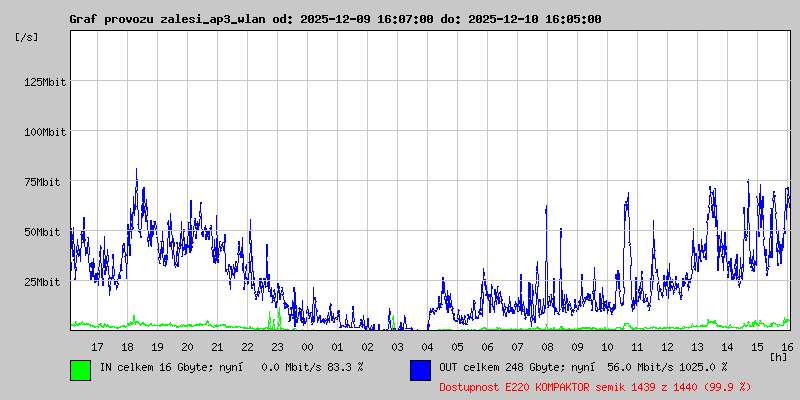Click the green IN legend color swatch
Screen dimensions: 800x400
point(81,369)
